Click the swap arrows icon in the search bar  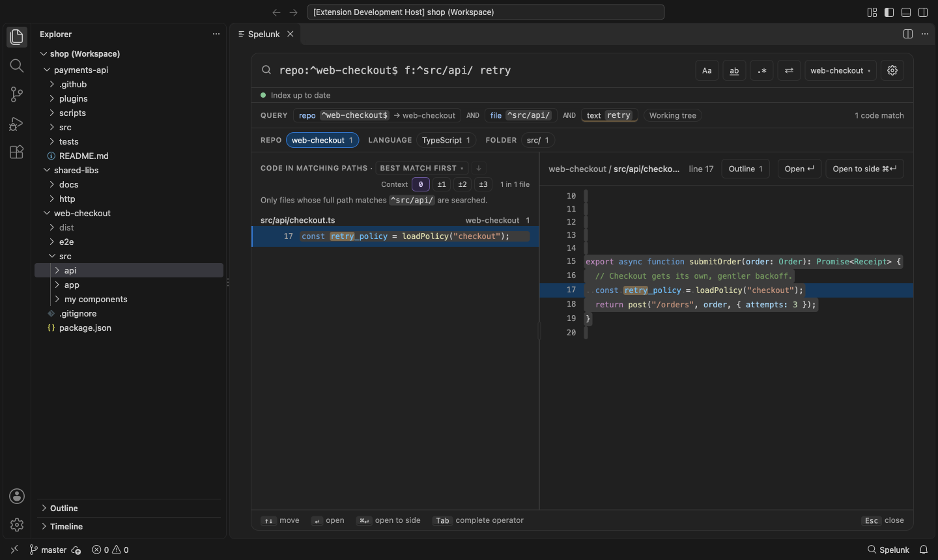pos(789,70)
